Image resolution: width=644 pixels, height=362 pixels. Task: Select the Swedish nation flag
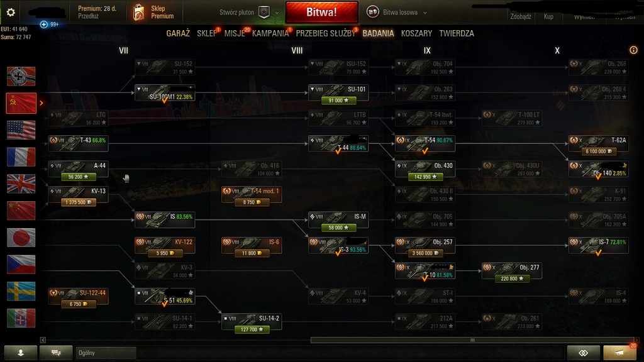[x=21, y=292]
